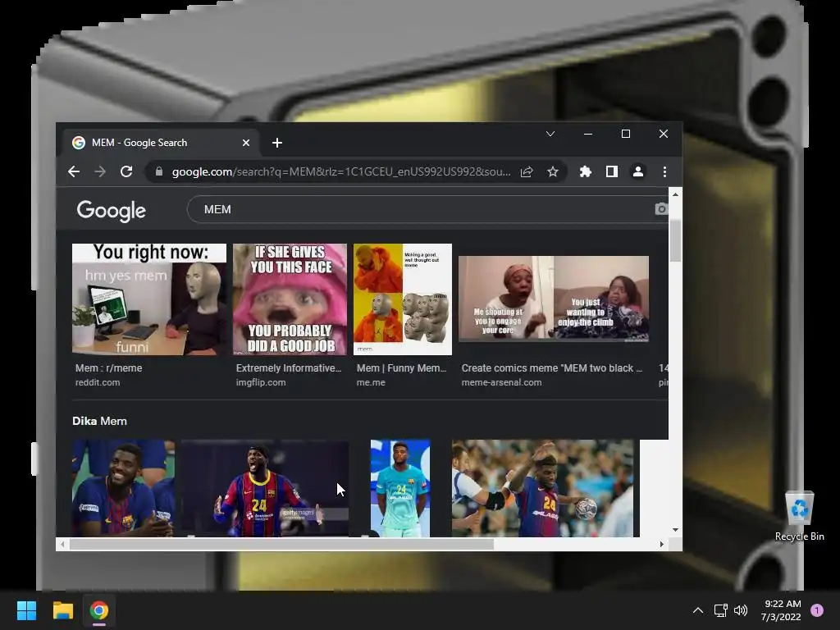
Task: Open the 'Mem | Funny Mem...' result
Action: [x=402, y=368]
